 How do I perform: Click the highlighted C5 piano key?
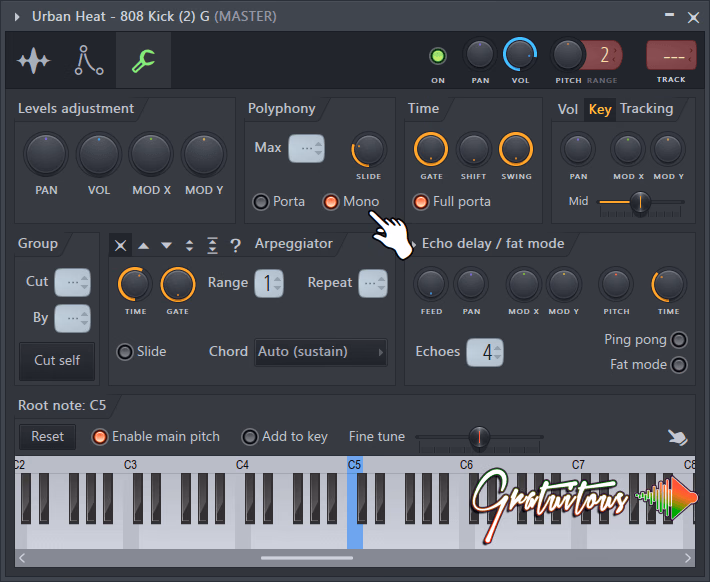coord(355,537)
